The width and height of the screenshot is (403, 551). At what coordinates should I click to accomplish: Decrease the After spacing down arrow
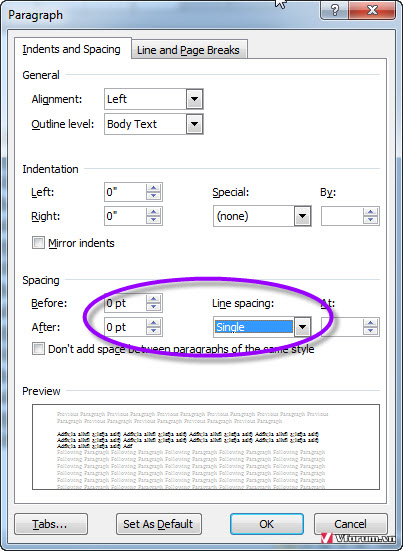point(154,332)
